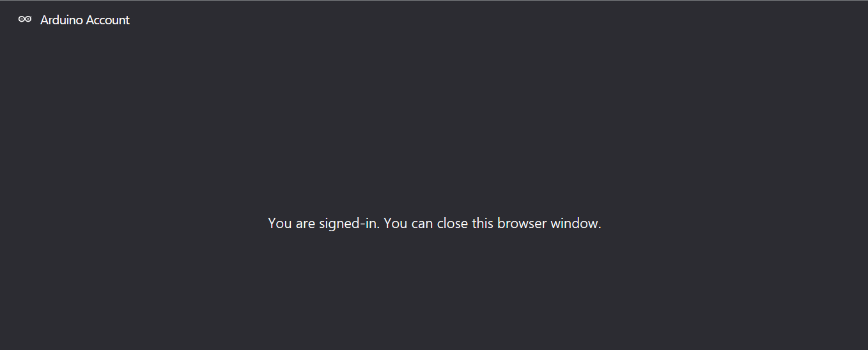Click the right loop of the Arduino logo
The height and width of the screenshot is (350, 868).
[x=28, y=19]
